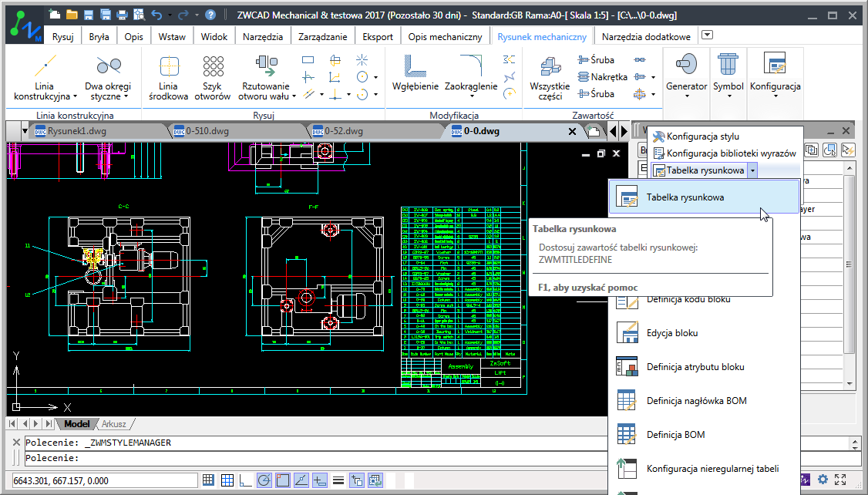The image size is (868, 495).
Task: Open a file with the folder icon
Action: tap(72, 15)
